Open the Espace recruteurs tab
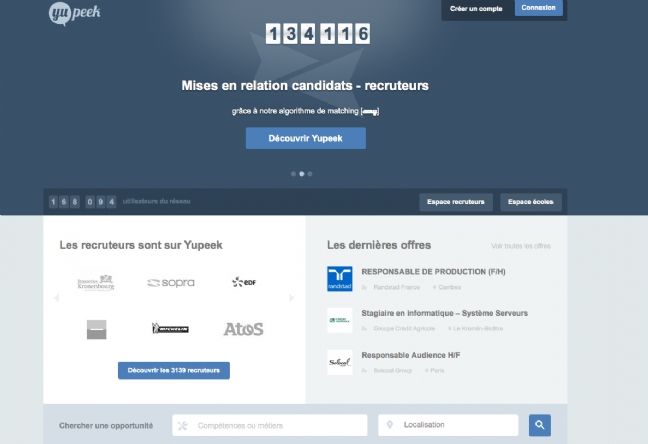This screenshot has width=648, height=444. pyautogui.click(x=456, y=202)
